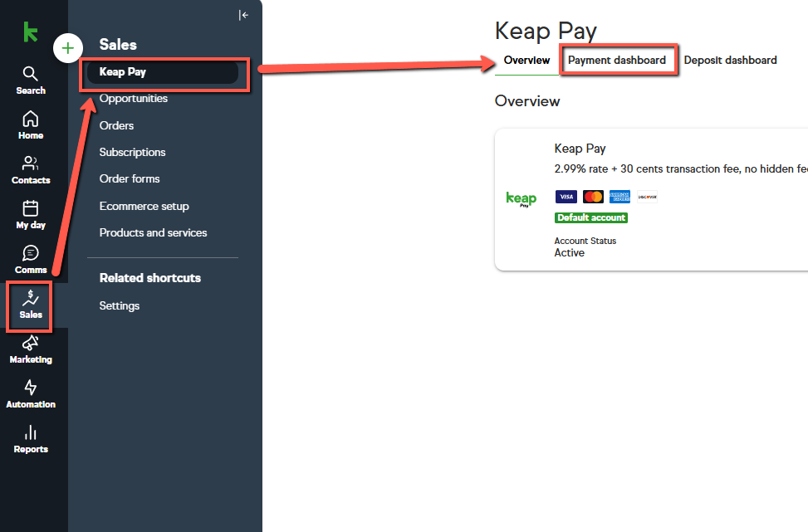Screen dimensions: 808x532
Task: Open Subscriptions in Sales menu
Action: click(x=132, y=153)
